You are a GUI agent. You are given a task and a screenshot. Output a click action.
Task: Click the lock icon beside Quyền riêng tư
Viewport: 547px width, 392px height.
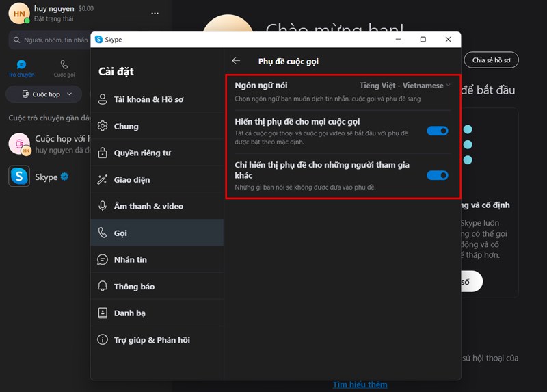point(103,153)
